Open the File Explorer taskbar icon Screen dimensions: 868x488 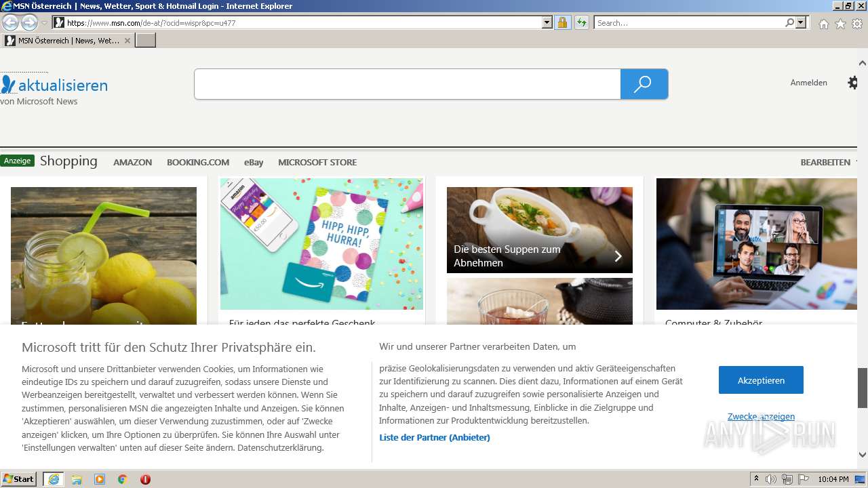pos(77,479)
